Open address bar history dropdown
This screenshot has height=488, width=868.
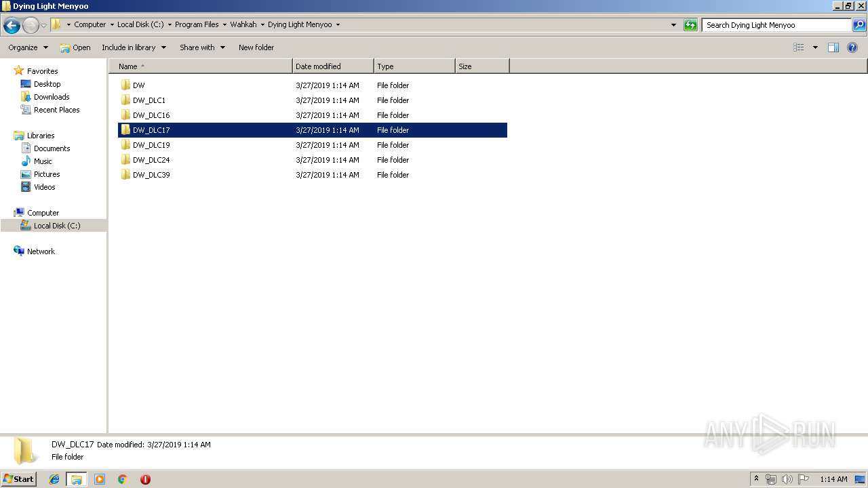click(673, 25)
